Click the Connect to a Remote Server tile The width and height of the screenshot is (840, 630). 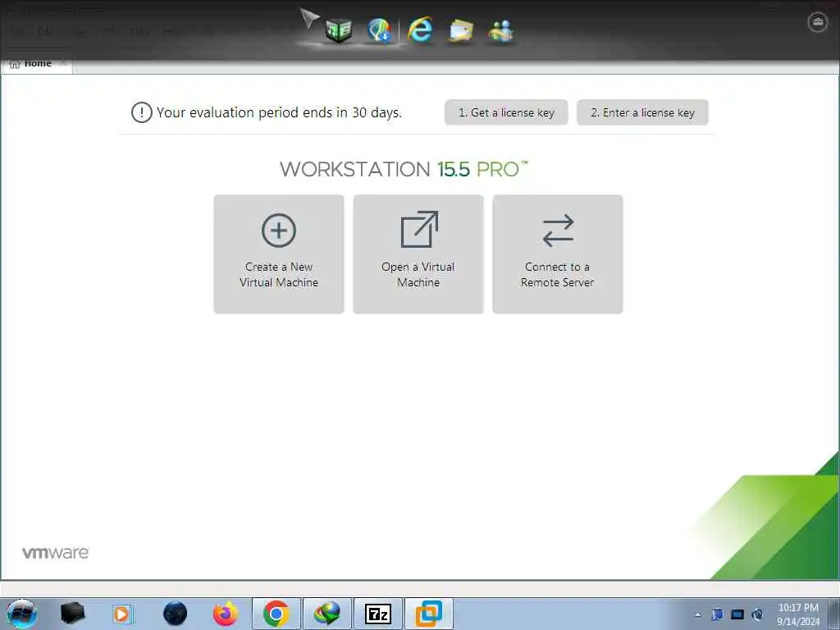coord(557,254)
